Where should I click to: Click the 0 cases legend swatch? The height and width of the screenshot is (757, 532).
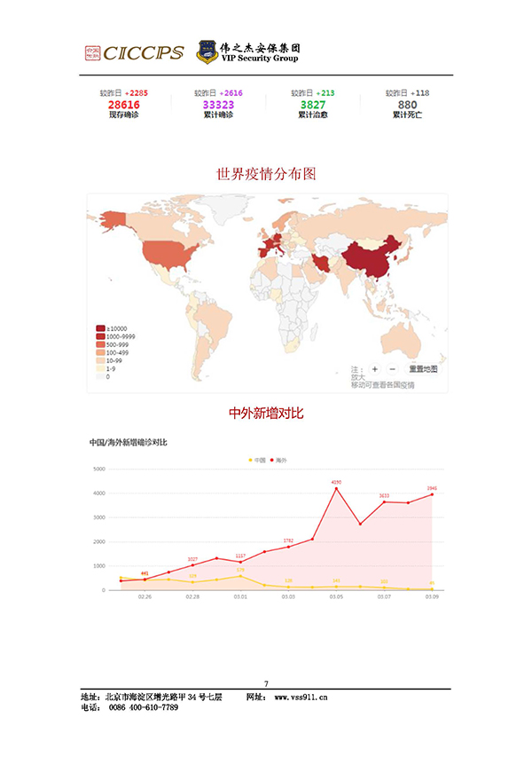[x=99, y=377]
